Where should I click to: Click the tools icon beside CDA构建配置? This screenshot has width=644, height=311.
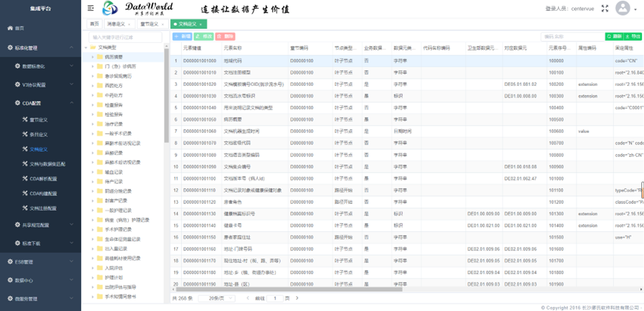(25, 194)
